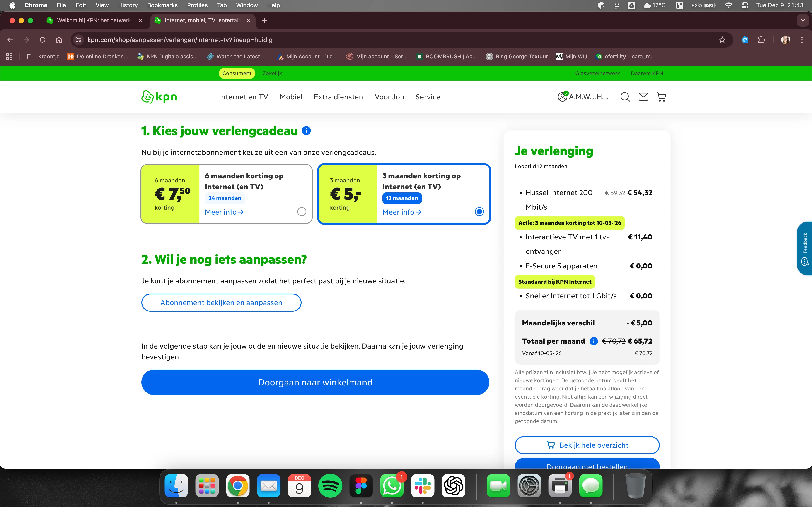Open the Chrome extensions puzzle icon
Screen dimensions: 812x507
[x=761, y=40]
